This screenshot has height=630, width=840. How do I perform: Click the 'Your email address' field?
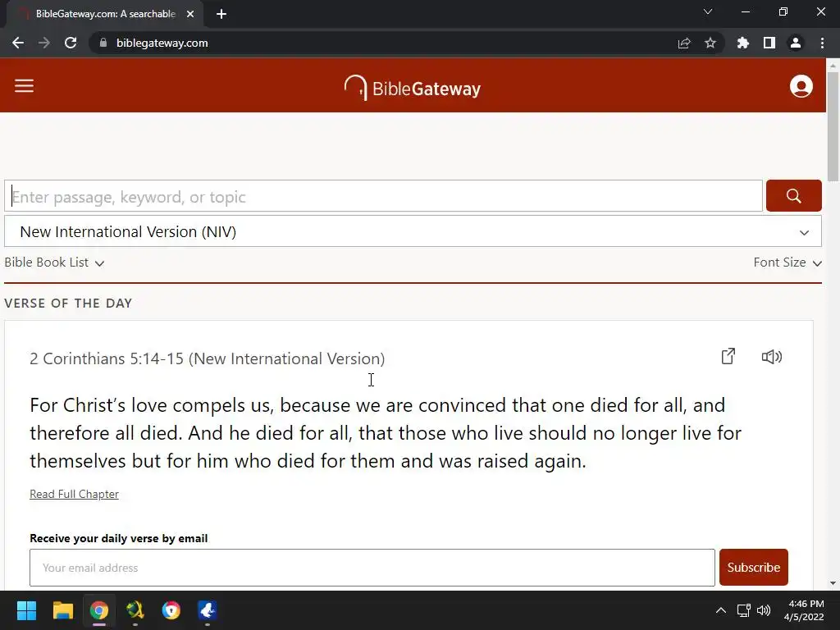point(372,568)
